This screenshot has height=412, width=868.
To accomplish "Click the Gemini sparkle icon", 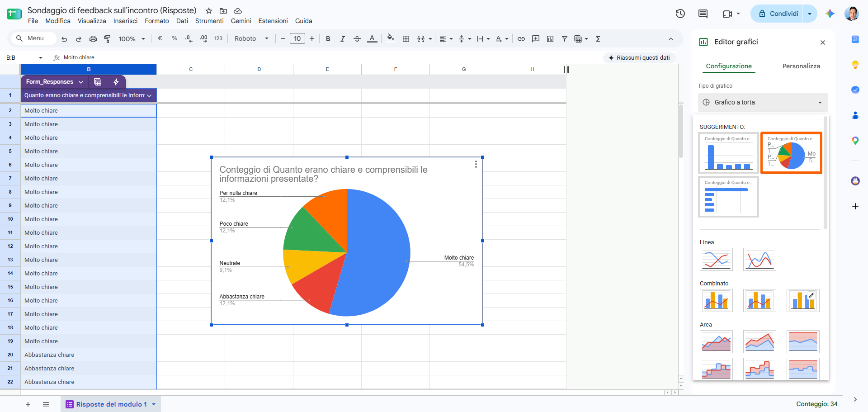I will [x=830, y=14].
